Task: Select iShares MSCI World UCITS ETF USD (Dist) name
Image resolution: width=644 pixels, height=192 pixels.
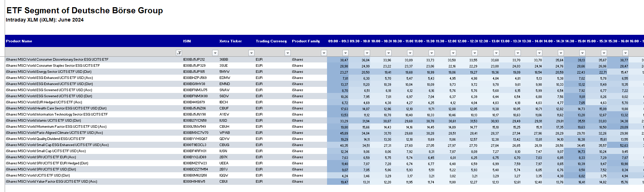Action: click(38, 175)
